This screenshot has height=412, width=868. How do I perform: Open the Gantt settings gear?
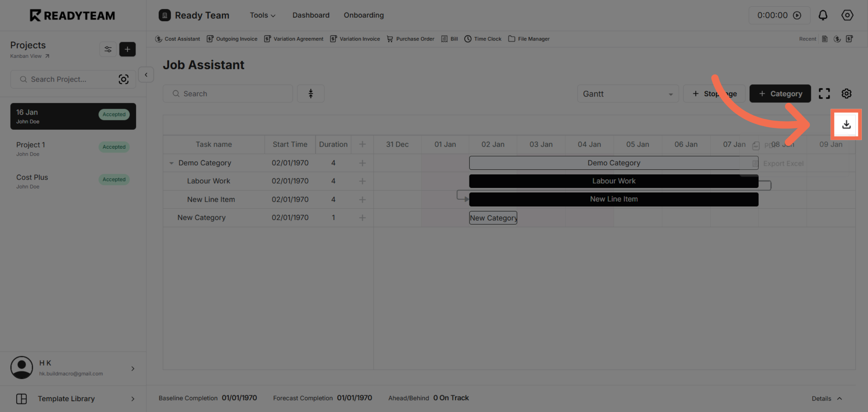point(846,93)
